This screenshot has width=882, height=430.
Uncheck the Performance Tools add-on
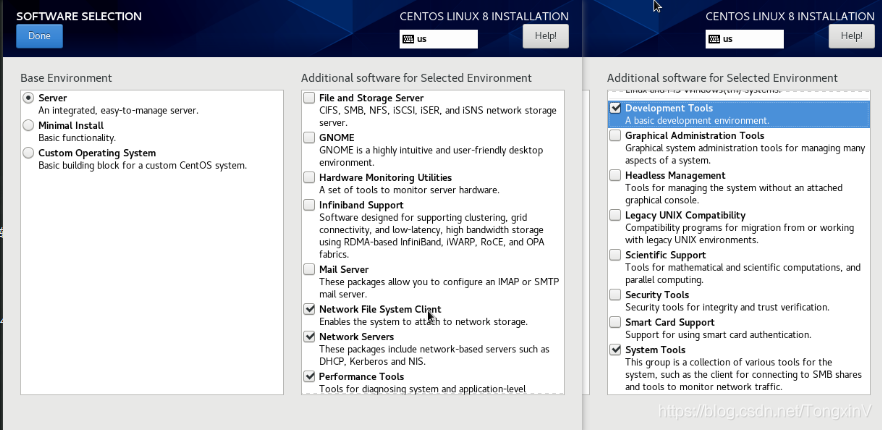click(x=309, y=376)
